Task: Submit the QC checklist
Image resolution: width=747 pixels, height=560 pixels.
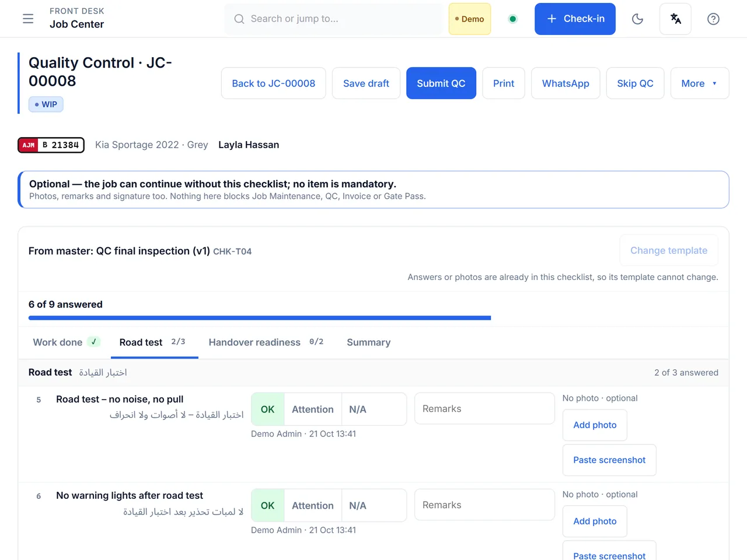Action: point(441,83)
